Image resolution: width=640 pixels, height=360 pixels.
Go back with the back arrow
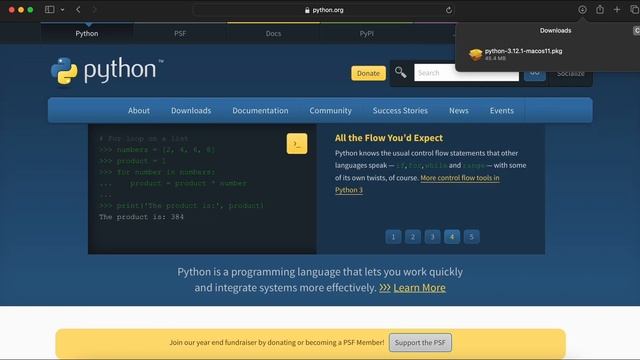[x=78, y=9]
